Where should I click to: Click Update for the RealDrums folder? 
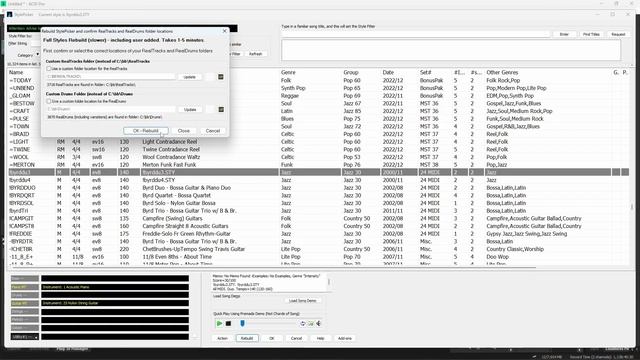click(x=190, y=109)
